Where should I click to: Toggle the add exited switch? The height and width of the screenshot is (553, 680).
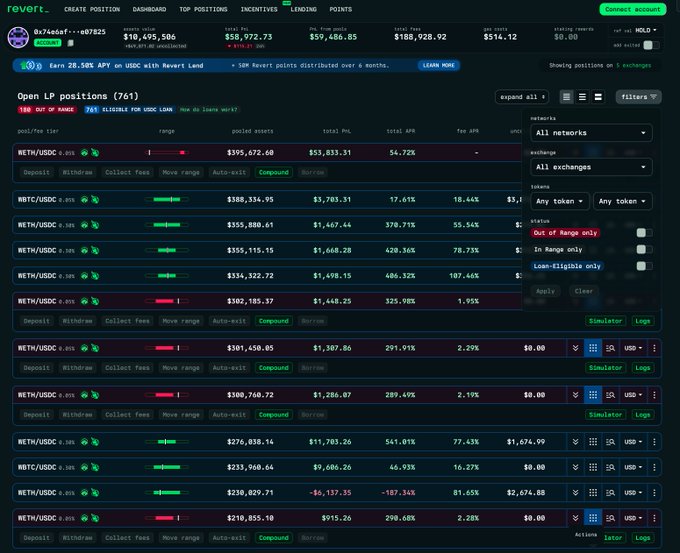651,45
